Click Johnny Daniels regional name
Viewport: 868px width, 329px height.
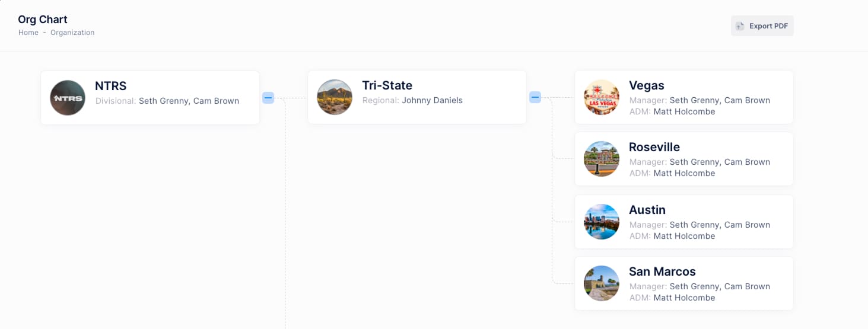point(432,100)
